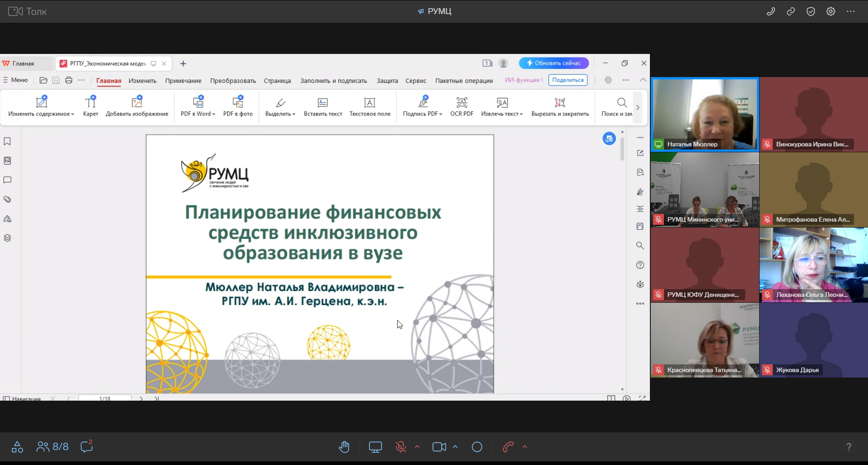
Task: Start screen sharing from bottom bar
Action: [375, 447]
